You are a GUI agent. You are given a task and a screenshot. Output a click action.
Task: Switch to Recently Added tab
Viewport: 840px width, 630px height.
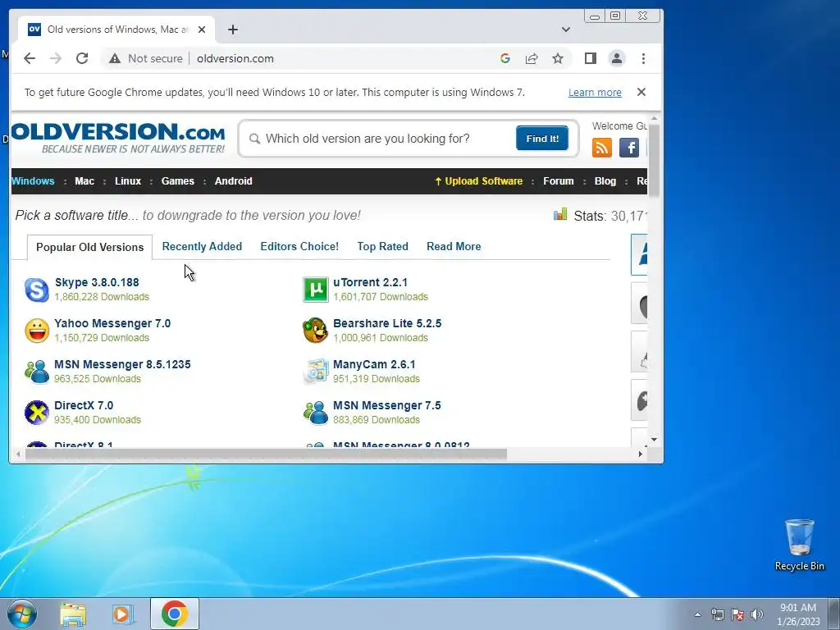tap(202, 246)
